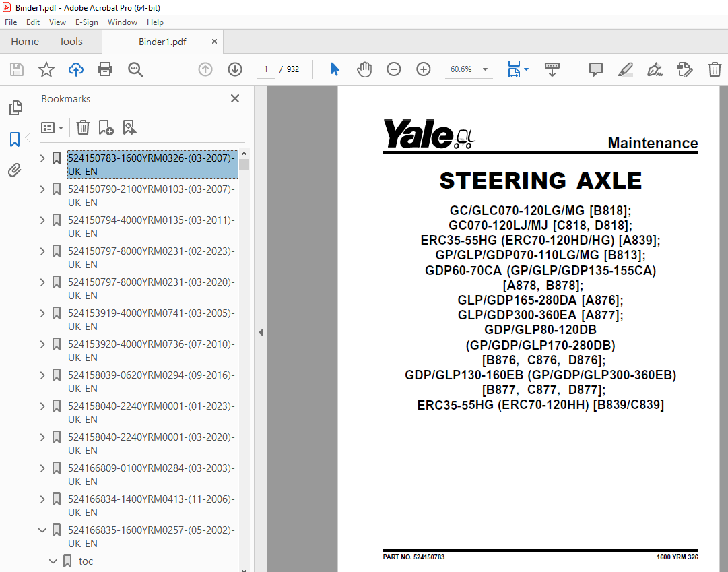Viewport: 728px width, 572px height.
Task: Expand bookmark 524158039-0620YRM0294
Action: [42, 375]
